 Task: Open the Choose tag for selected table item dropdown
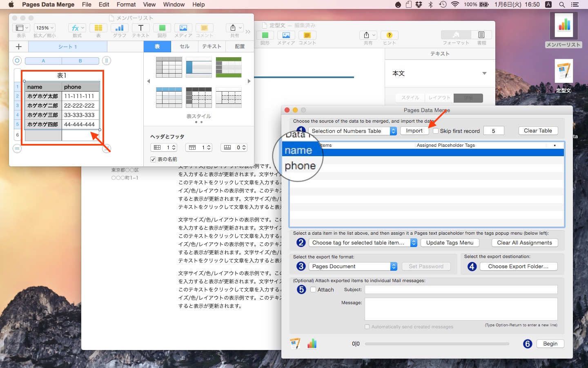click(363, 242)
